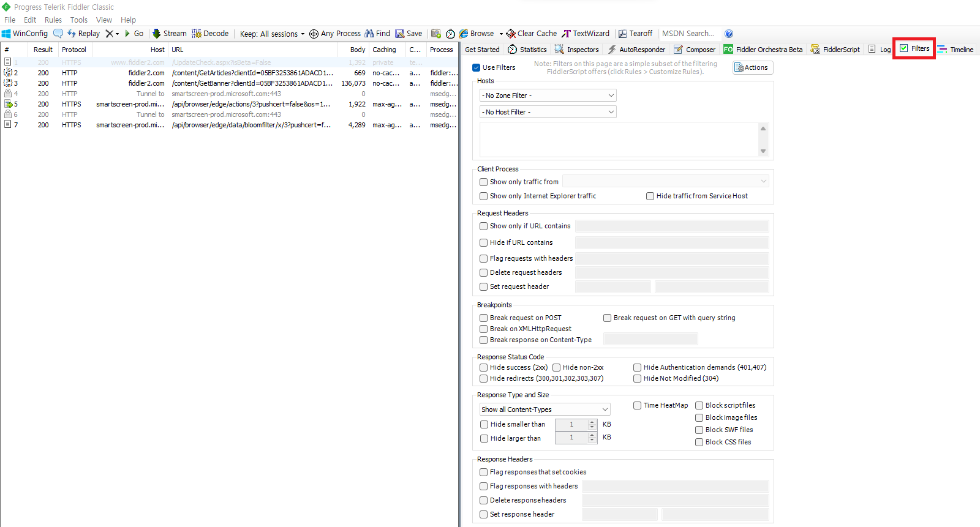The height and width of the screenshot is (527, 980).
Task: Save sessions using Save icon
Action: (x=409, y=34)
